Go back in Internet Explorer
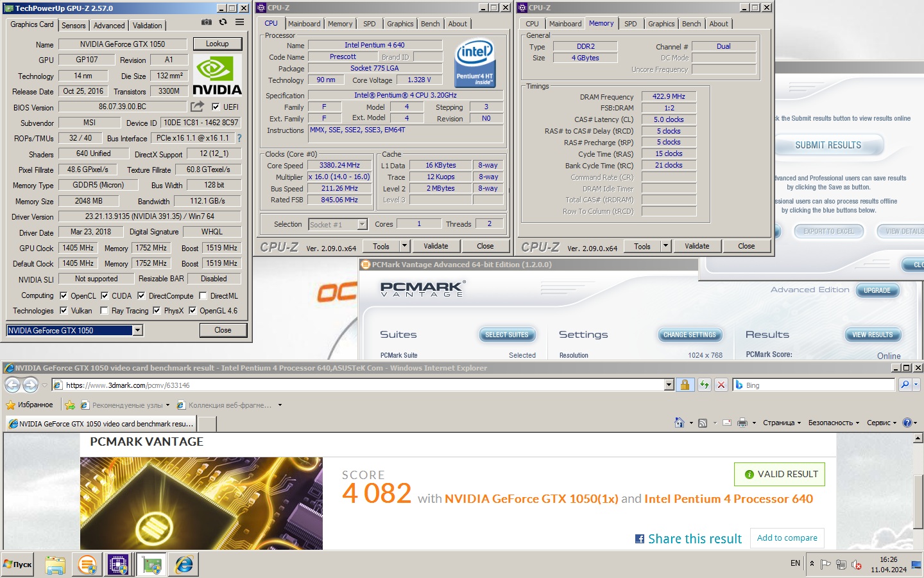The image size is (924, 578). coord(13,385)
